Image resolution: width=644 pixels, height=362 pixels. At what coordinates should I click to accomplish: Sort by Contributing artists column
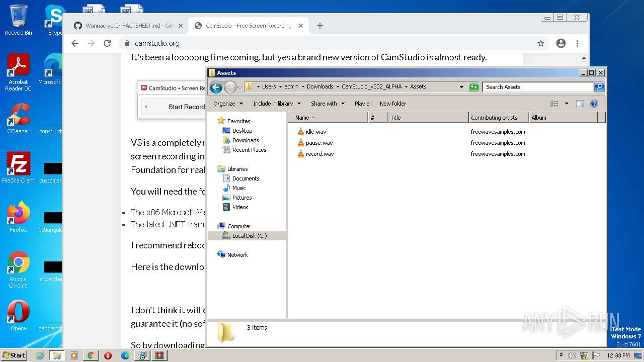(499, 118)
